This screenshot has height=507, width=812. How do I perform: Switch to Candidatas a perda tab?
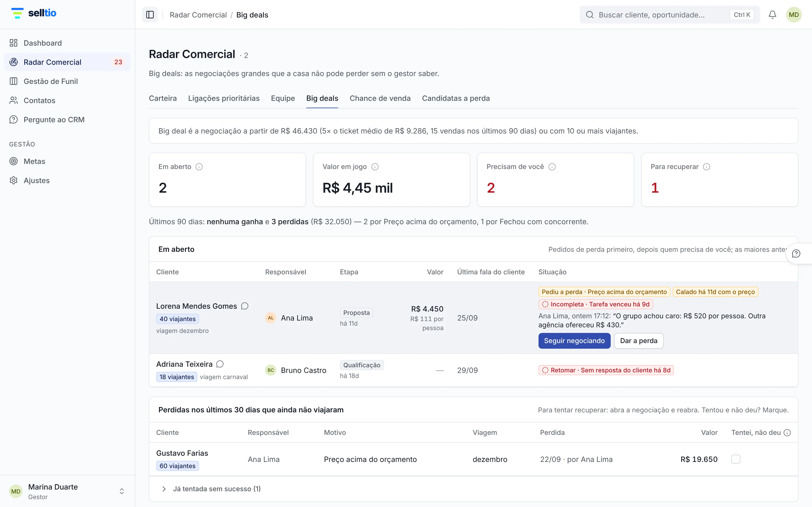pyautogui.click(x=456, y=98)
